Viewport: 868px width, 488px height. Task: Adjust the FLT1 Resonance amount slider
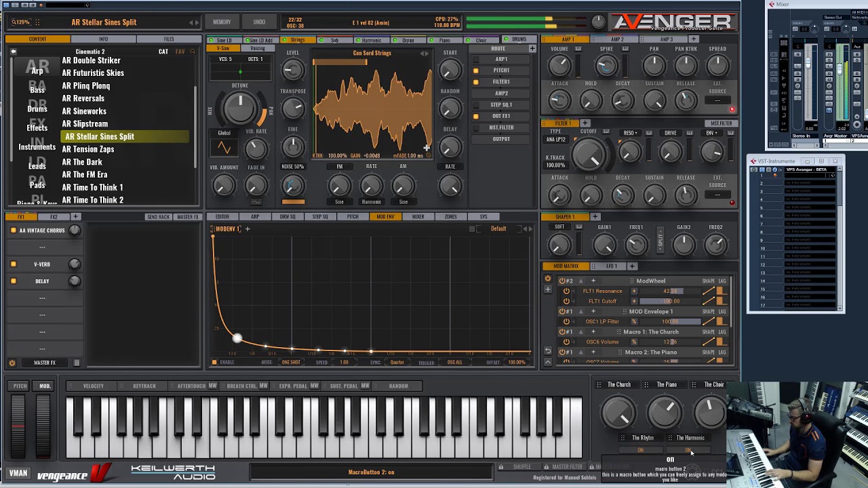(x=669, y=291)
